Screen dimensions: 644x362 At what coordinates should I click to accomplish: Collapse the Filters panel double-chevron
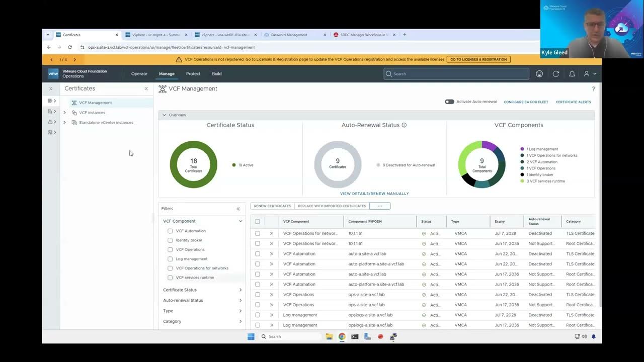tap(238, 209)
